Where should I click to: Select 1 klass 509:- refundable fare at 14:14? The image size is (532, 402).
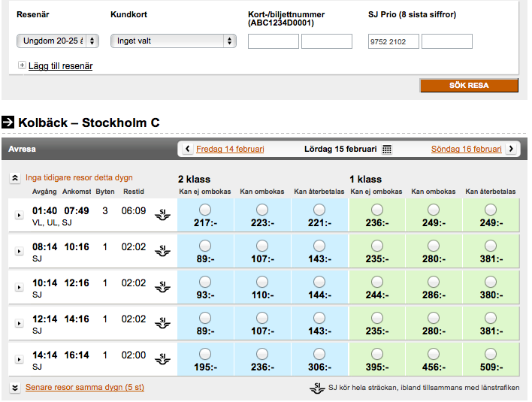[491, 353]
